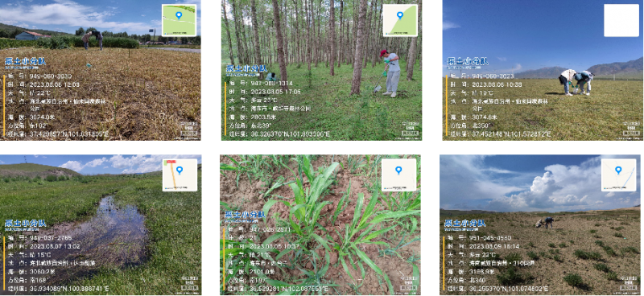Click the timestamp 2023.08.06 12:03
Image resolution: width=644 pixels, height=296 pixels.
pyautogui.click(x=55, y=84)
